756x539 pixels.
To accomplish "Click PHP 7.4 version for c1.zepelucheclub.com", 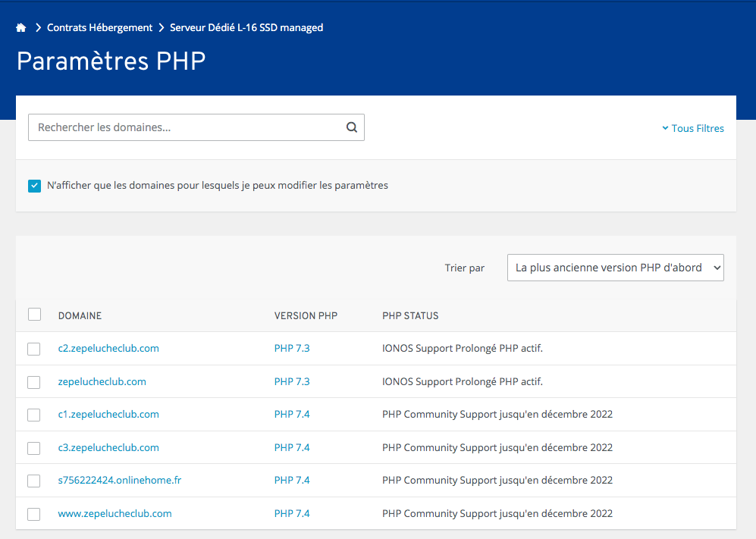I will [292, 415].
